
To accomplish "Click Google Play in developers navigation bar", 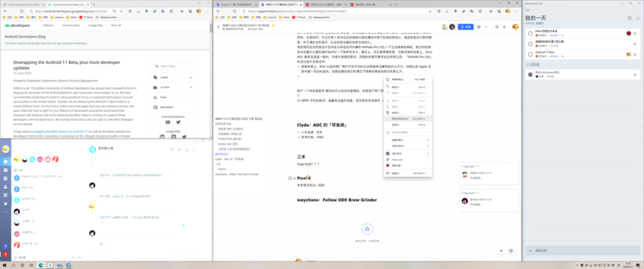I will [95, 26].
